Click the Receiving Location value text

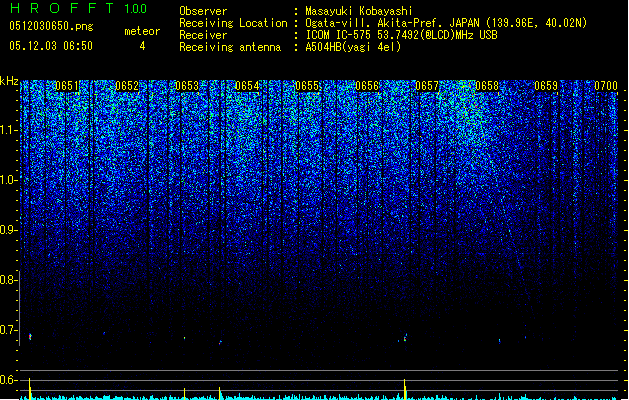446,23
